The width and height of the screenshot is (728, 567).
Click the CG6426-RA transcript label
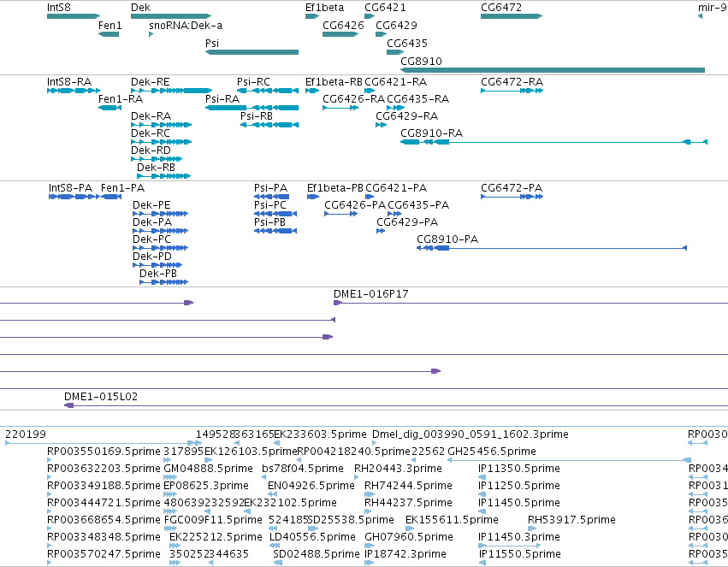(x=354, y=99)
